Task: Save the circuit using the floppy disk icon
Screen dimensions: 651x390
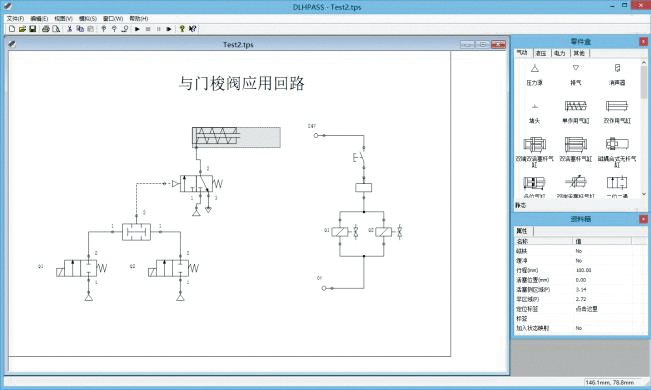Action: (32, 29)
